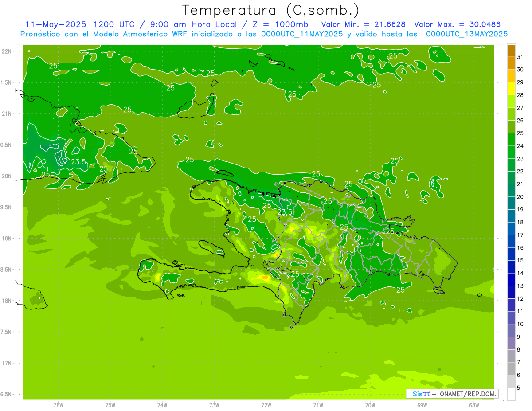Click the 69W longitude axis label
532x411 pixels.
(422, 405)
